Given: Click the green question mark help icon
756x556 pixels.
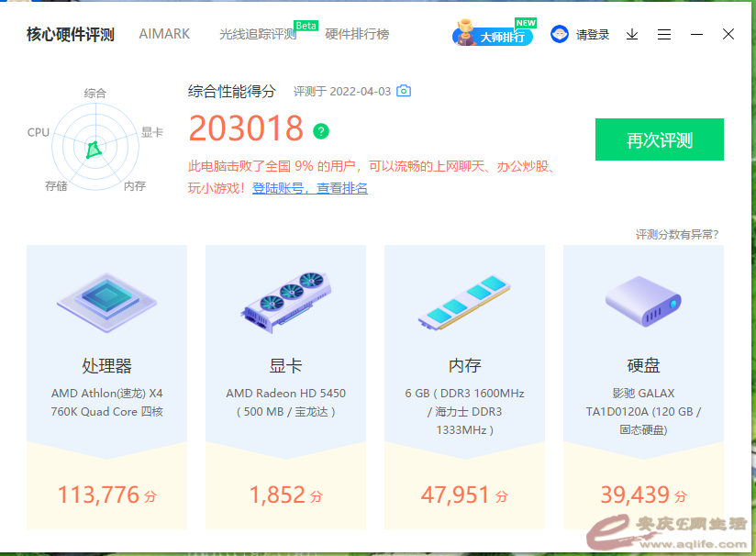Looking at the screenshot, I should click(320, 131).
